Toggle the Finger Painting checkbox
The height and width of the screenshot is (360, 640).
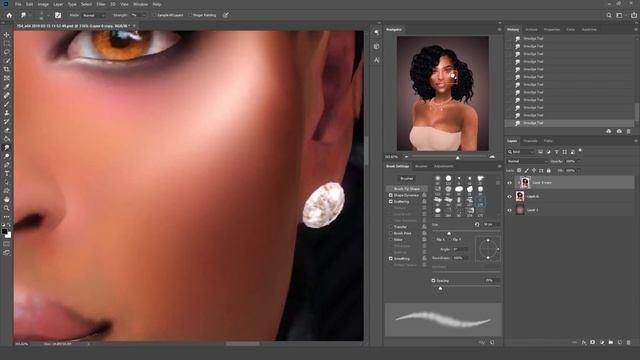pyautogui.click(x=190, y=15)
